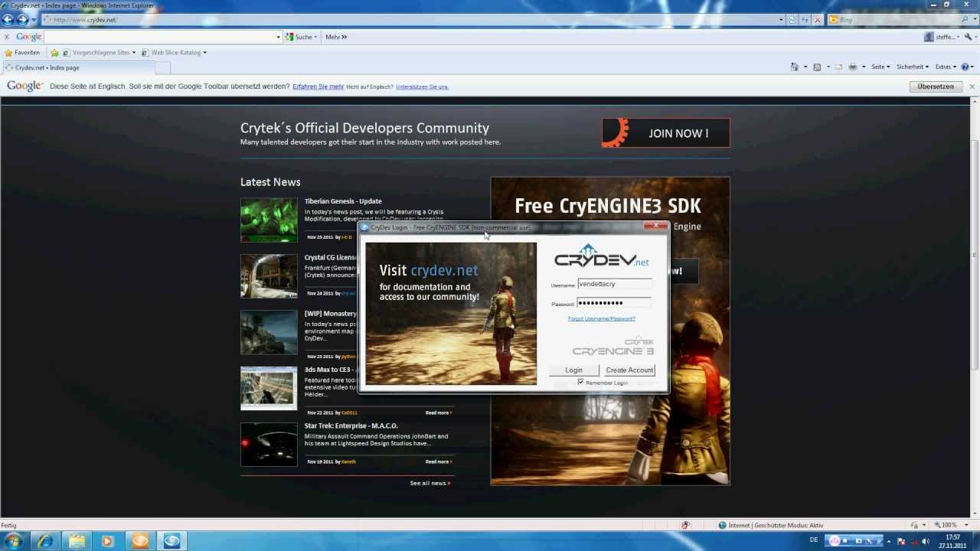980x551 pixels.
Task: Click the compatibility view icon in address bar
Action: click(792, 20)
